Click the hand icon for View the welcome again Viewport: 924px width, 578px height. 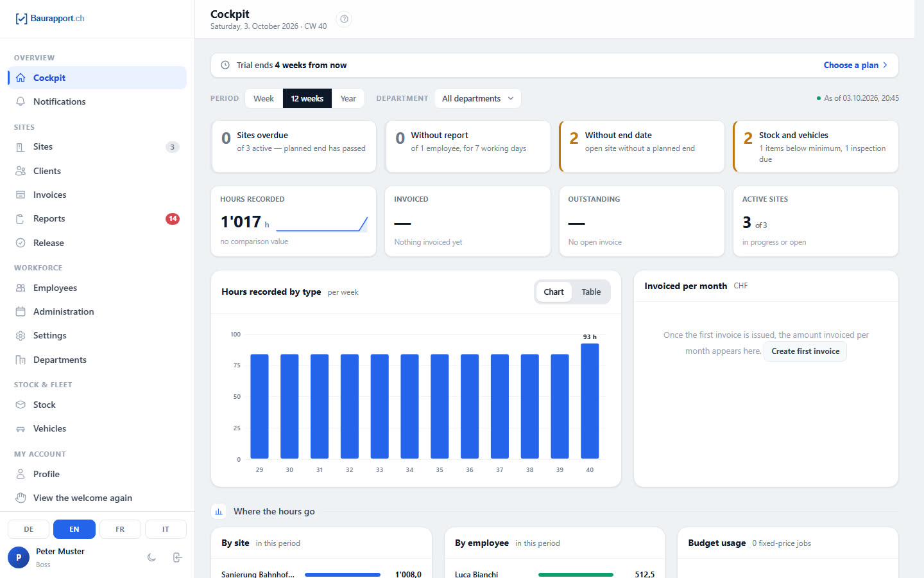(x=21, y=498)
